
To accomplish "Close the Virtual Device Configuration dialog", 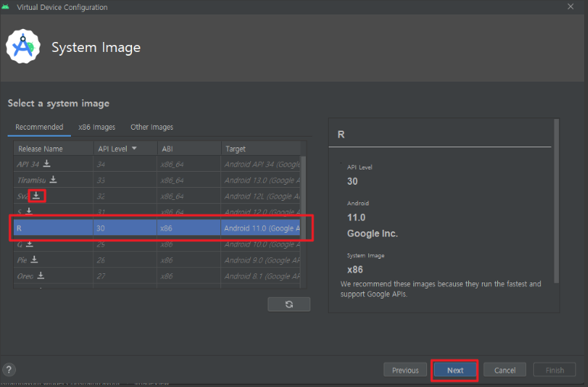I will click(x=570, y=7).
